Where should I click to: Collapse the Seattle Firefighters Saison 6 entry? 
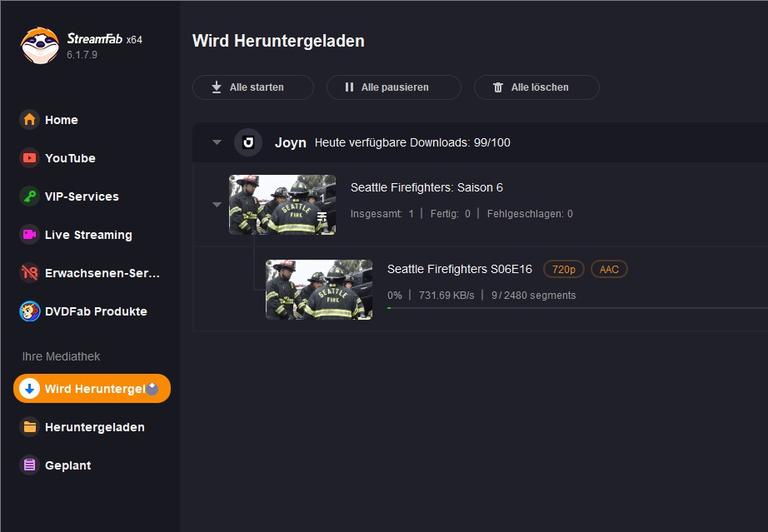(217, 205)
